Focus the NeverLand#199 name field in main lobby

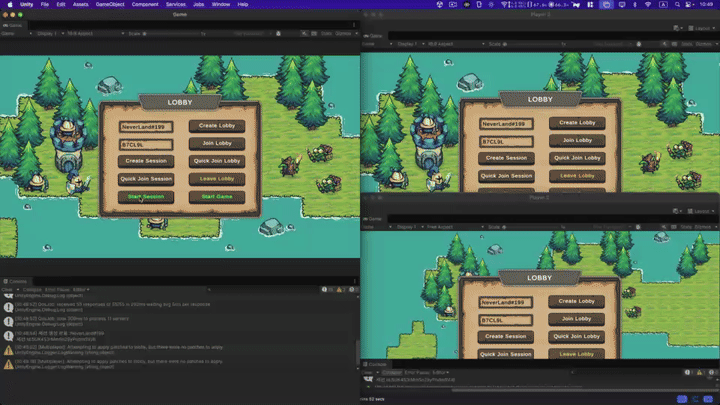146,127
